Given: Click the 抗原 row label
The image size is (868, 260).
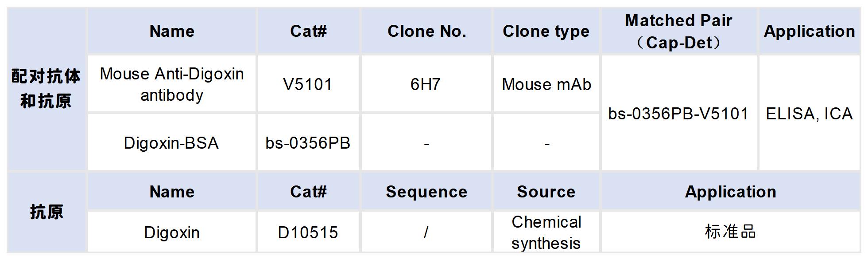Looking at the screenshot, I should coord(46,212).
